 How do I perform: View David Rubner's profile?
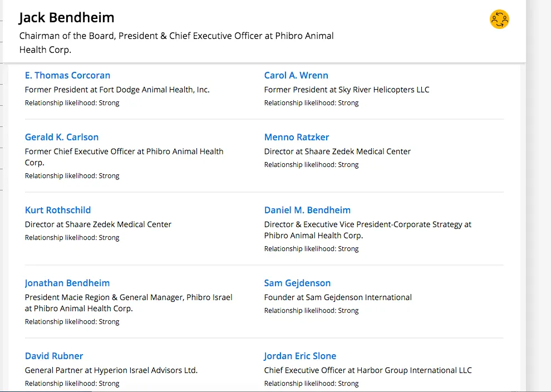click(x=54, y=356)
